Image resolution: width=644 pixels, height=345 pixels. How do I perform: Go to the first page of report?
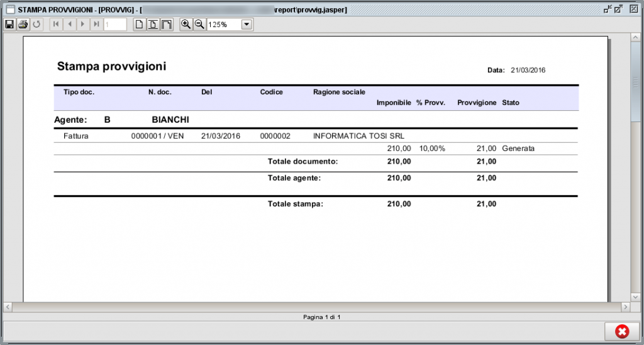coord(56,25)
